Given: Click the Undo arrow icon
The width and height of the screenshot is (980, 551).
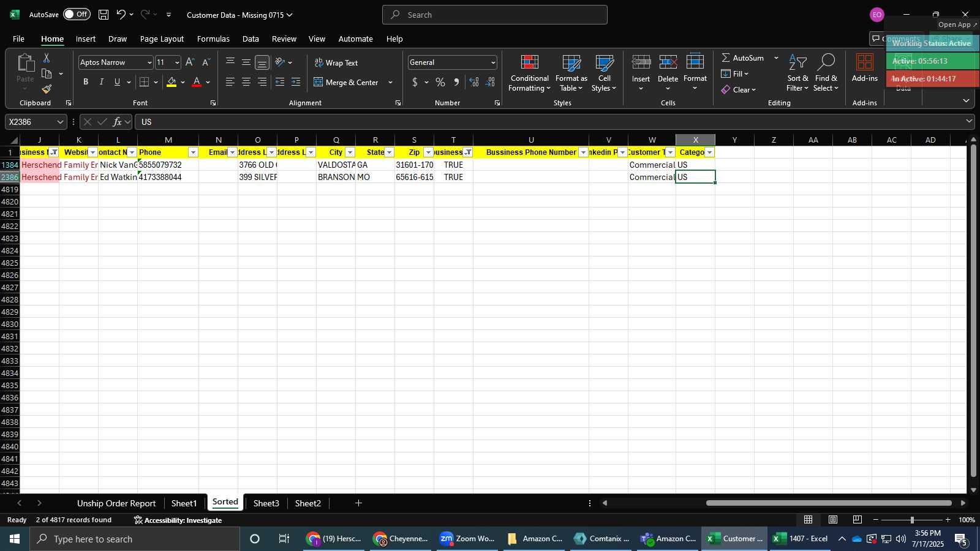Looking at the screenshot, I should coord(121,15).
